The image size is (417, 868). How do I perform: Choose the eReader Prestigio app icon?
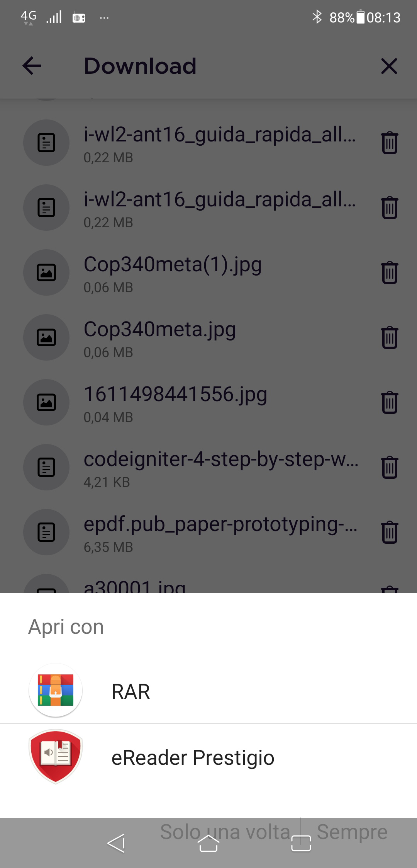coord(56,756)
